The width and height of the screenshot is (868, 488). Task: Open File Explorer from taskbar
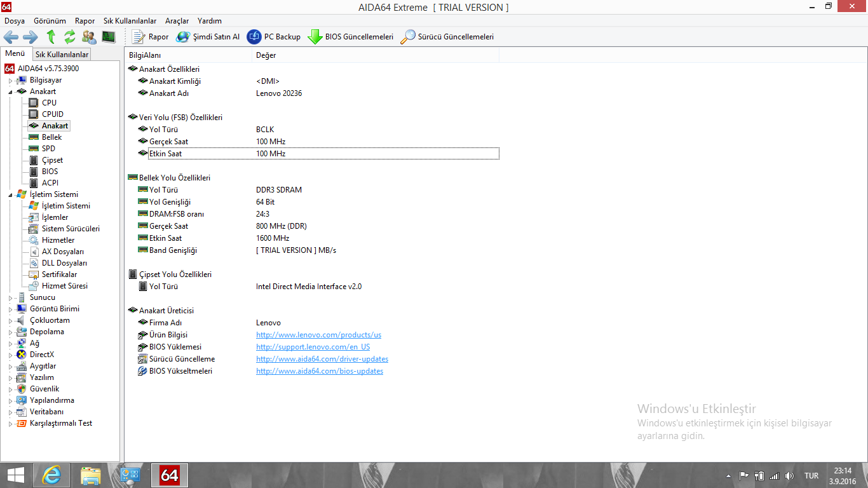pyautogui.click(x=91, y=475)
